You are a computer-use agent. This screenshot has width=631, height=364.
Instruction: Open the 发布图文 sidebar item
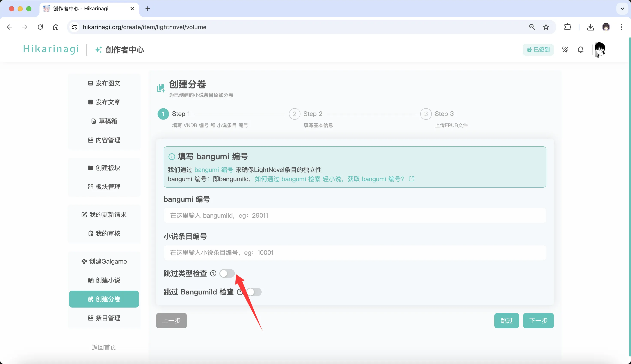[104, 83]
